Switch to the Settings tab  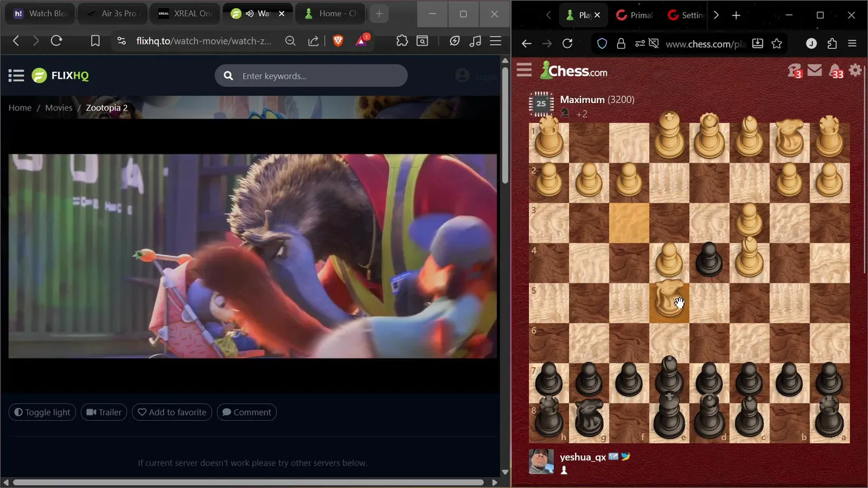(x=685, y=15)
